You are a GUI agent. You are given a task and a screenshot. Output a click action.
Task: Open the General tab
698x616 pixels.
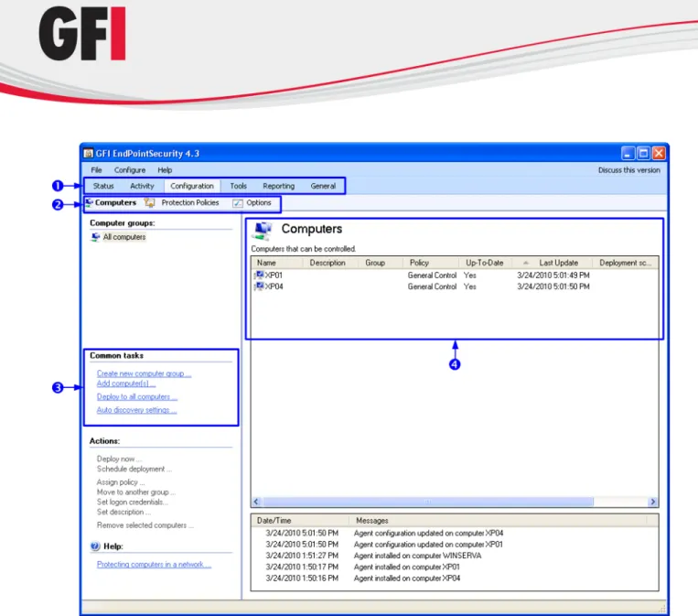tap(323, 186)
